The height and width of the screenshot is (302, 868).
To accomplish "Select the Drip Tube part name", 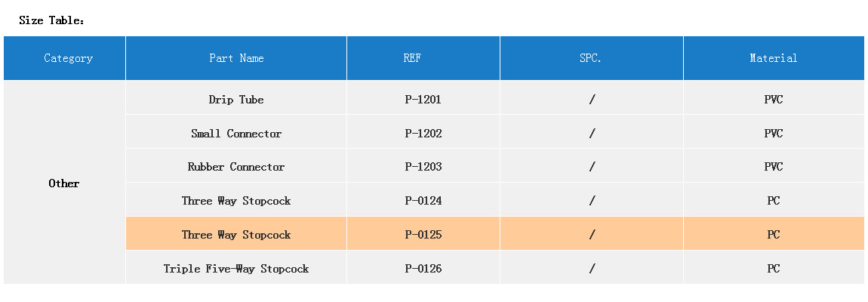I will (x=236, y=100).
